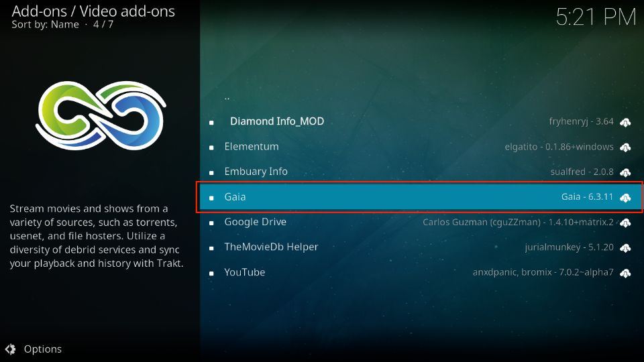Screen dimensions: 644x362
Task: Click the 'Sort by: Name' text
Action: [45, 24]
